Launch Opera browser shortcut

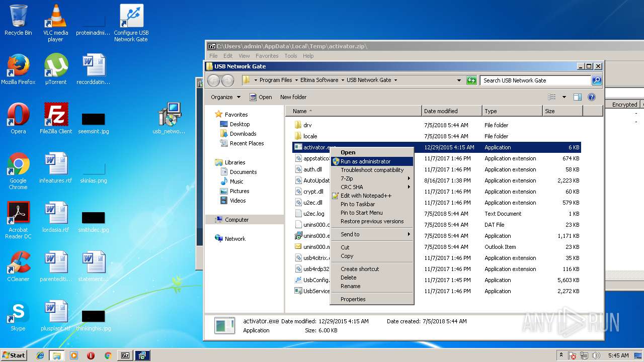18,119
